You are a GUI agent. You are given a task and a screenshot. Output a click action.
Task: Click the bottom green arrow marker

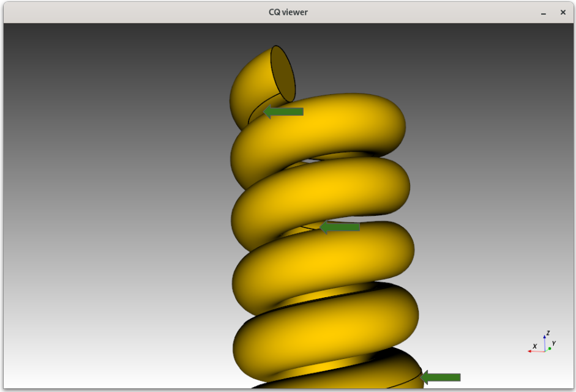coord(439,378)
